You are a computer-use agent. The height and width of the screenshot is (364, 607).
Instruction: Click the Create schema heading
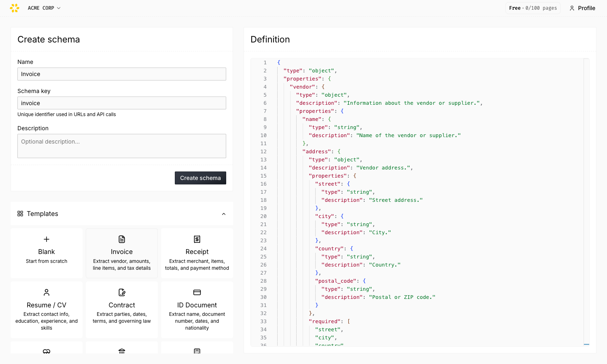pos(49,39)
